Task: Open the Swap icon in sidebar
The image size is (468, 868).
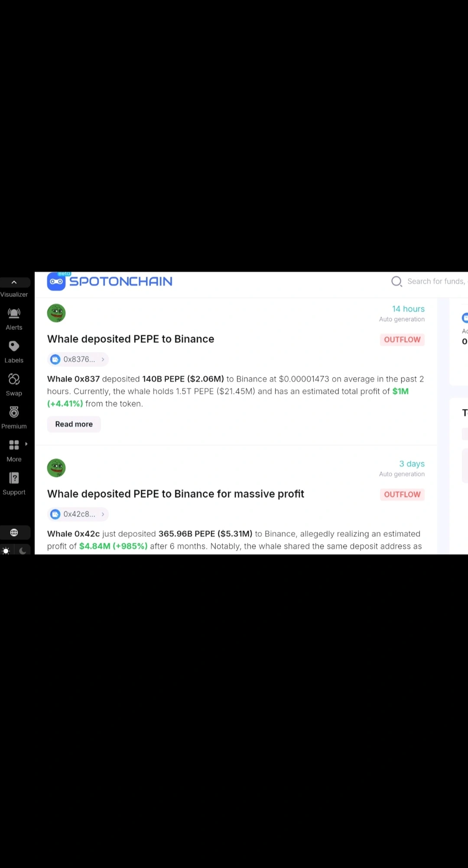Action: click(14, 379)
